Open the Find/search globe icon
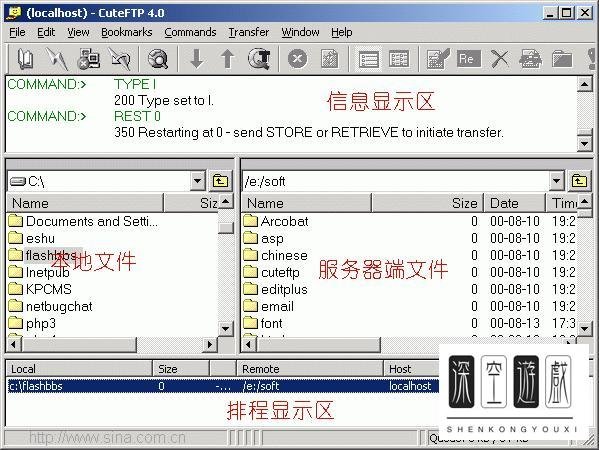The width and height of the screenshot is (599, 450). point(158,59)
